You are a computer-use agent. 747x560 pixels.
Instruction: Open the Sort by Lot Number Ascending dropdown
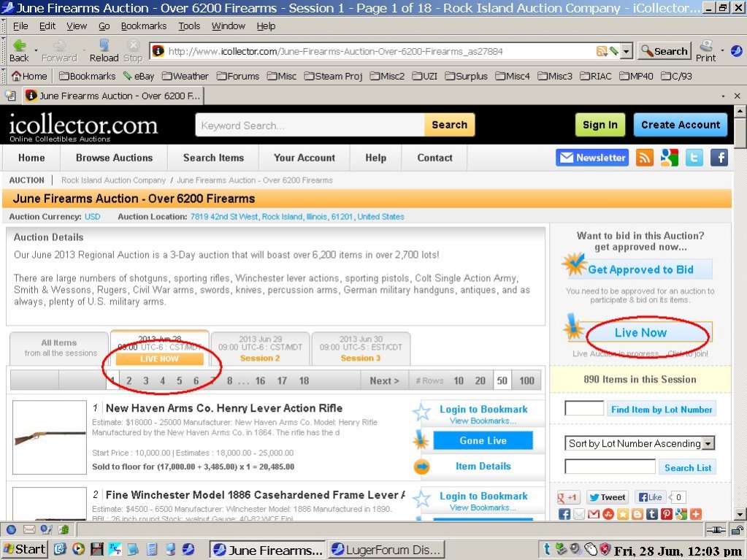[x=709, y=443]
